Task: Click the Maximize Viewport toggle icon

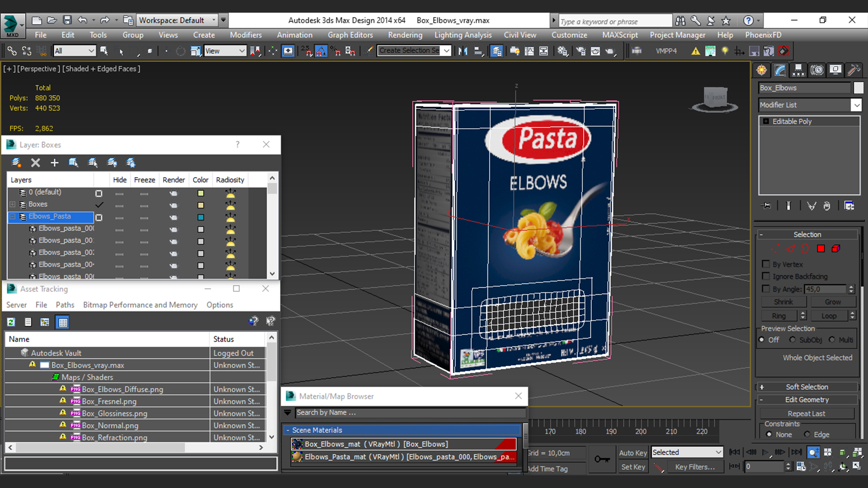Action: tap(857, 466)
